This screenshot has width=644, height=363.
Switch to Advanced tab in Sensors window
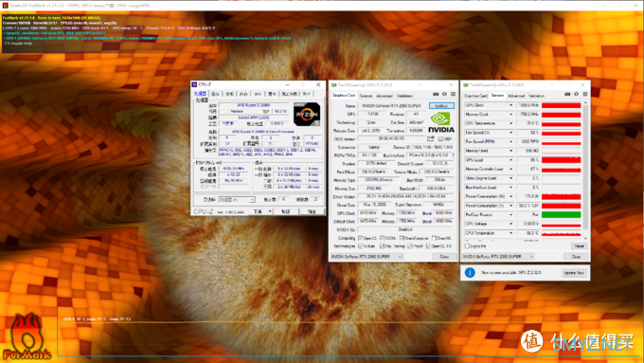tap(516, 96)
